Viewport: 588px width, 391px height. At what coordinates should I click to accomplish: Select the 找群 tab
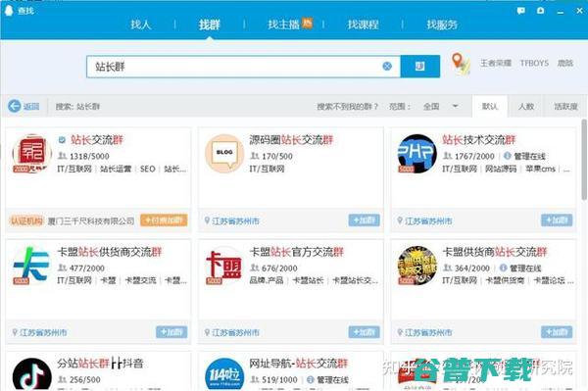pos(210,24)
